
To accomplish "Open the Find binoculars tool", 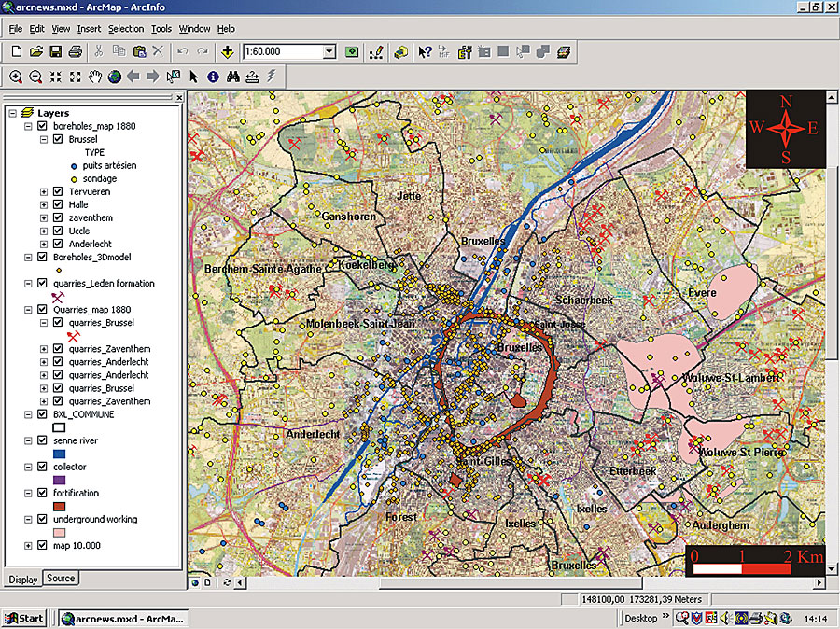I will [232, 77].
